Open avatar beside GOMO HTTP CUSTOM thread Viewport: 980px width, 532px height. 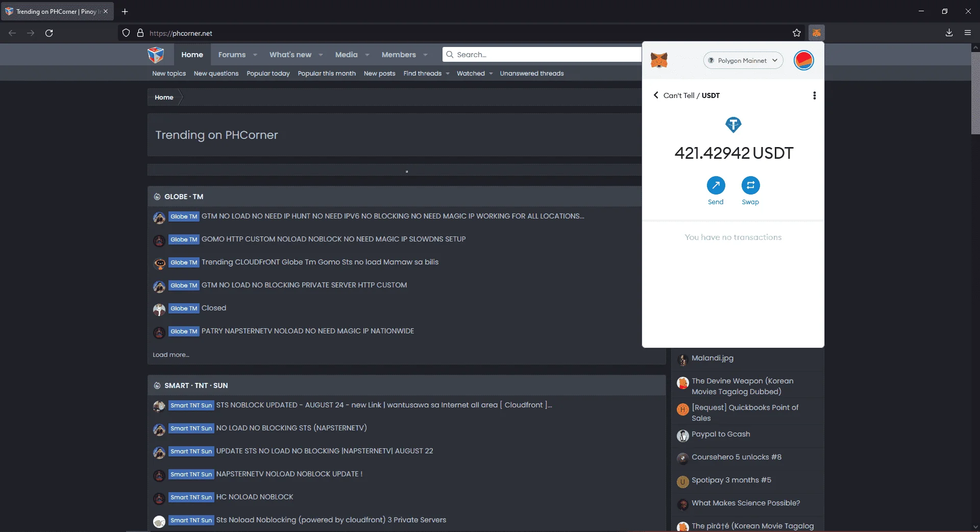point(159,240)
